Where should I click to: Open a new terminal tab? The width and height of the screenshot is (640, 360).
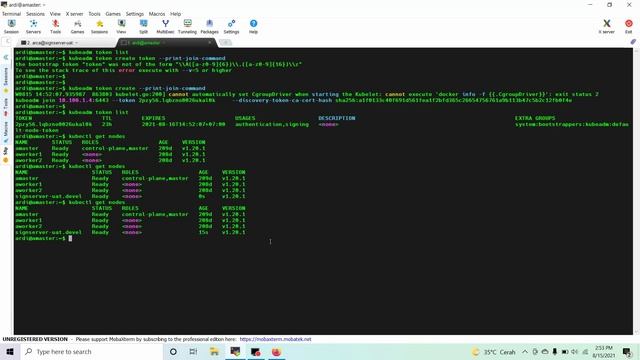click(225, 42)
